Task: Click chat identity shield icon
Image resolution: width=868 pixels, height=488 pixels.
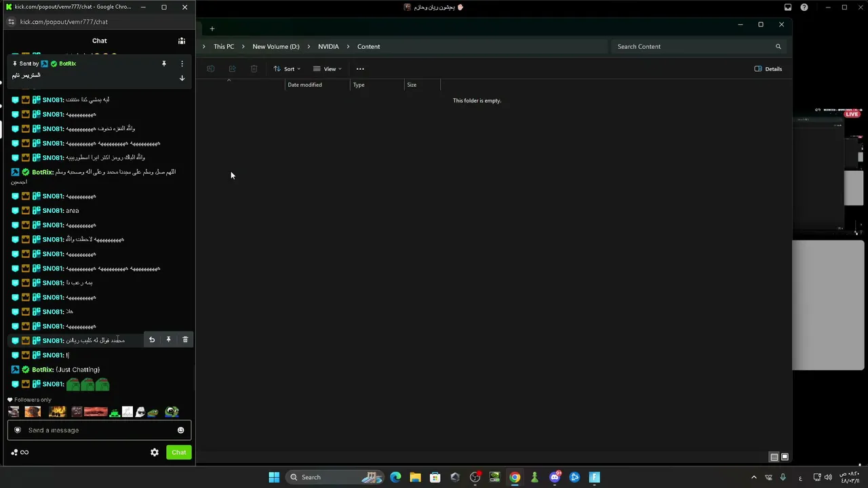Action: [x=18, y=430]
